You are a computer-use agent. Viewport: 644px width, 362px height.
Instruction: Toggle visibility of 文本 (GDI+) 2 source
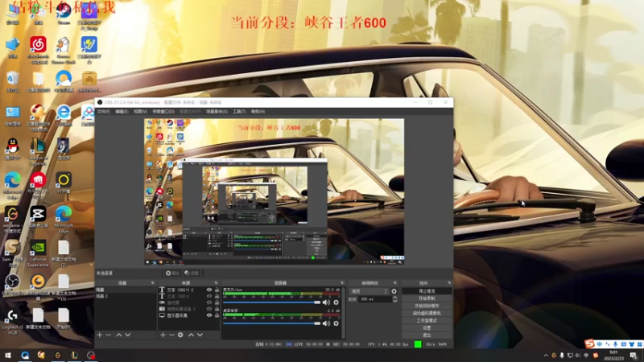(x=209, y=290)
